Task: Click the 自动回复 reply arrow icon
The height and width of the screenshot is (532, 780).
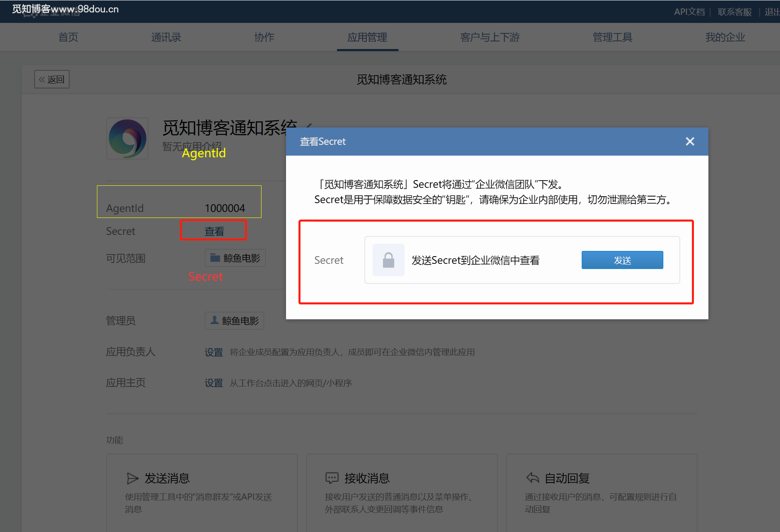Action: pyautogui.click(x=533, y=478)
